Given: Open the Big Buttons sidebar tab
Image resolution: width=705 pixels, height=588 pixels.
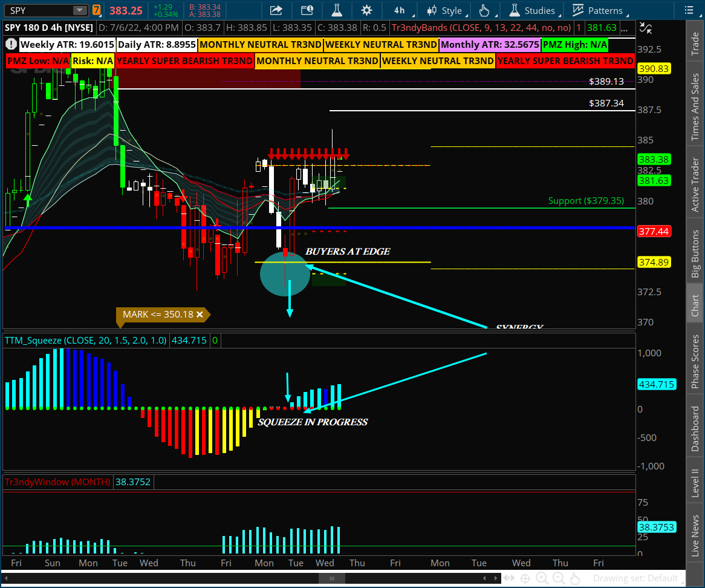Looking at the screenshot, I should [x=695, y=253].
